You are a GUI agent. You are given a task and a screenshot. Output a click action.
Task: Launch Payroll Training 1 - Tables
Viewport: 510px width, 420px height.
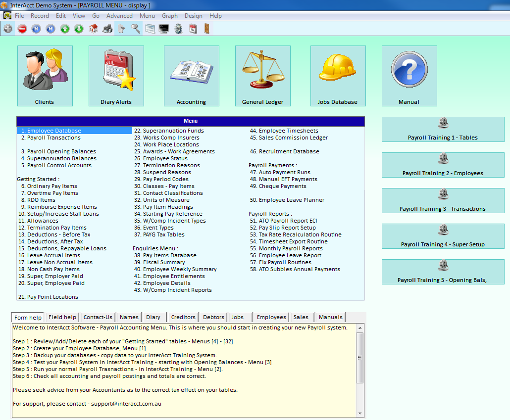(x=443, y=130)
